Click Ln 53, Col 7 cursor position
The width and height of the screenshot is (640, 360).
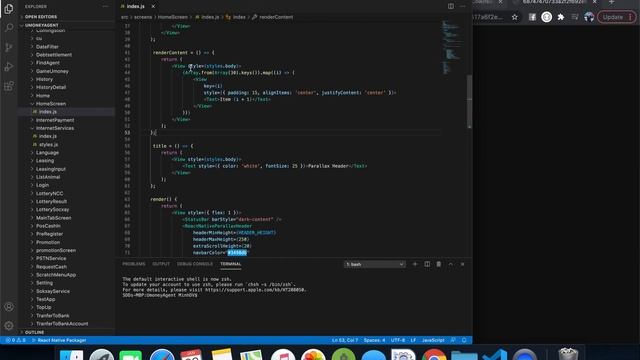click(x=345, y=340)
